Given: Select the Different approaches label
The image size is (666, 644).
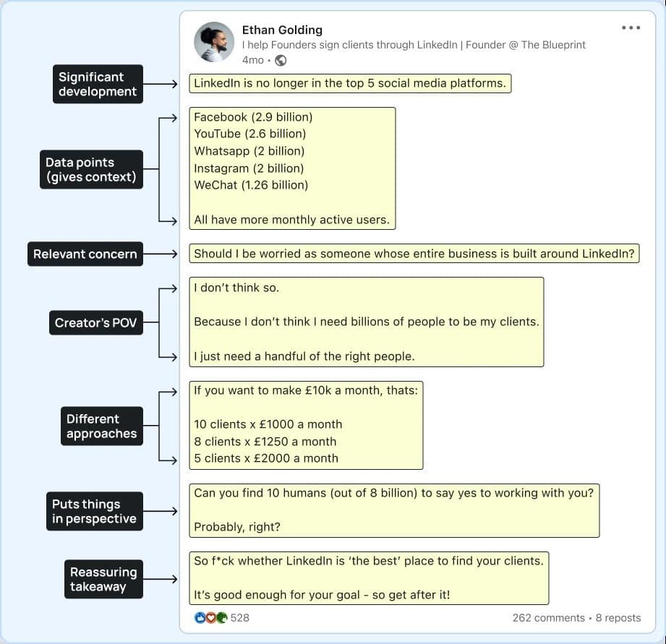Looking at the screenshot, I should tap(101, 426).
